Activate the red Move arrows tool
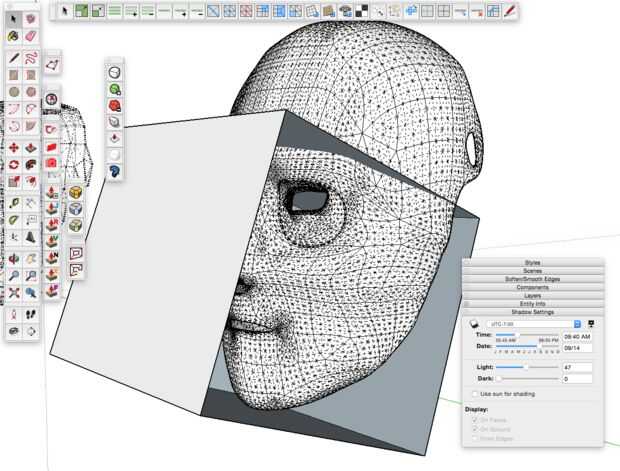This screenshot has height=471, width=620. tap(14, 148)
